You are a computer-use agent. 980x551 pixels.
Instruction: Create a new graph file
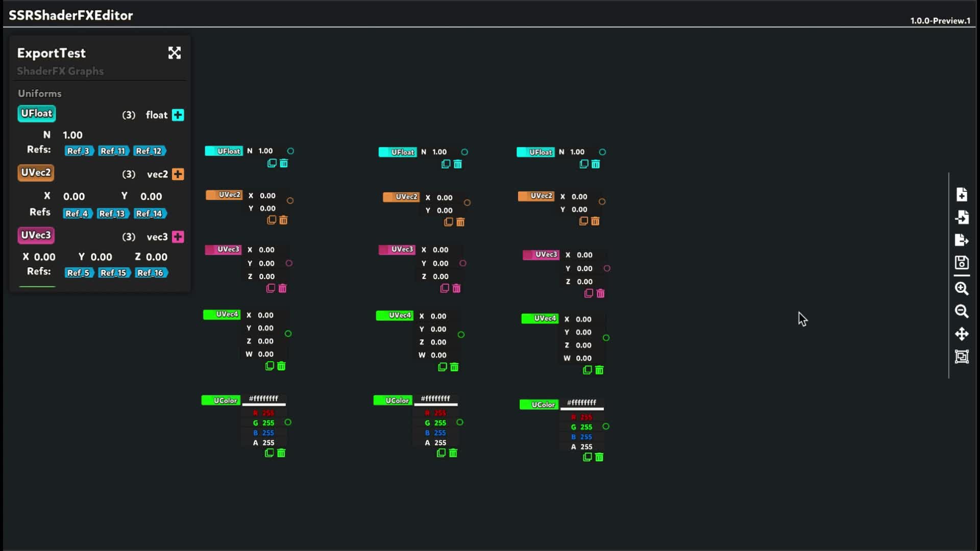point(962,194)
